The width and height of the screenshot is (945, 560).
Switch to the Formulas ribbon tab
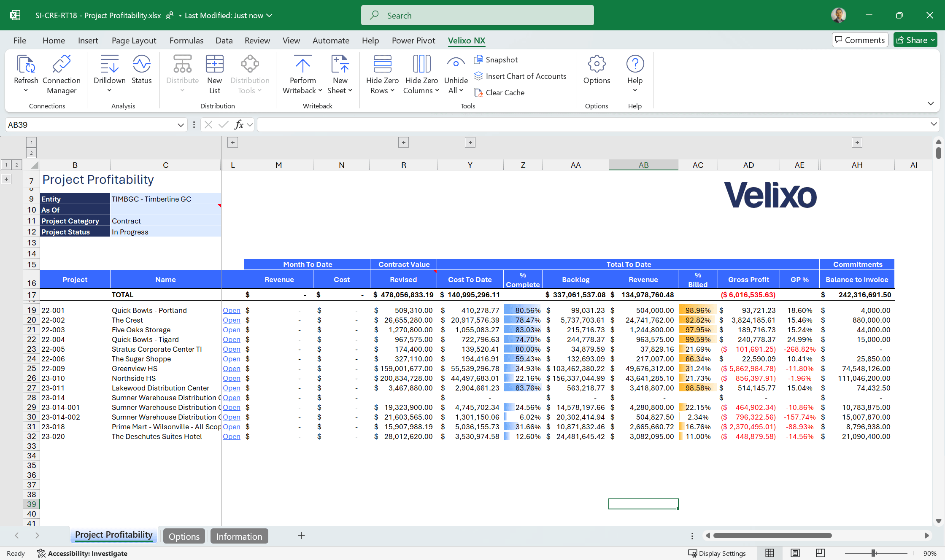coord(186,40)
